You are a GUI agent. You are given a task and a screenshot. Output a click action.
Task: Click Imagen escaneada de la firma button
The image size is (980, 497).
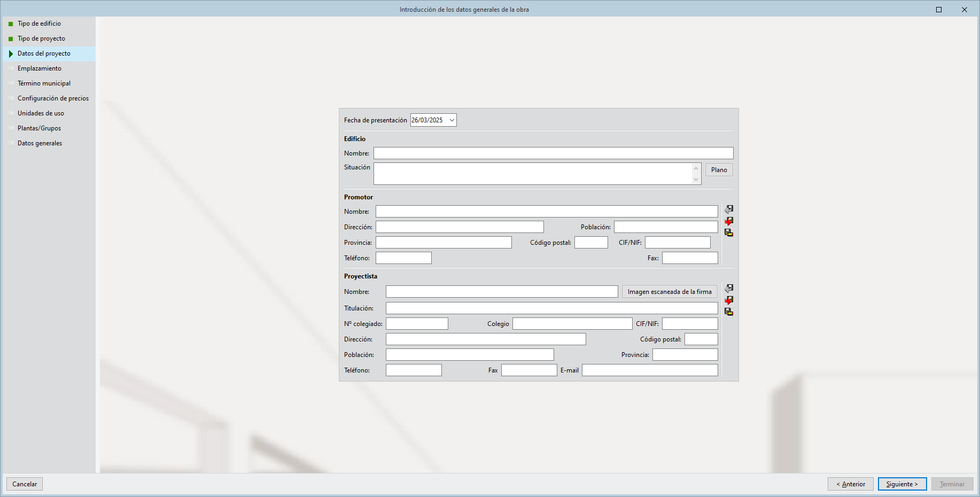[x=670, y=292]
